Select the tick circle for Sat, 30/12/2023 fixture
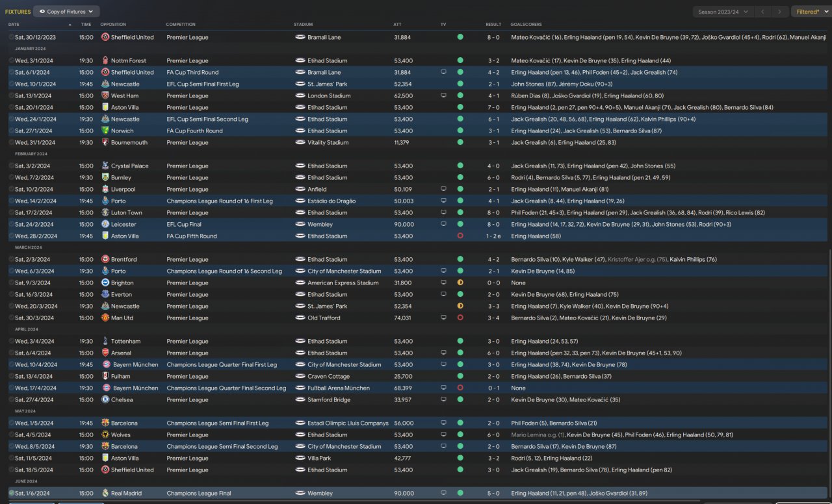Image resolution: width=832 pixels, height=504 pixels. (12, 37)
